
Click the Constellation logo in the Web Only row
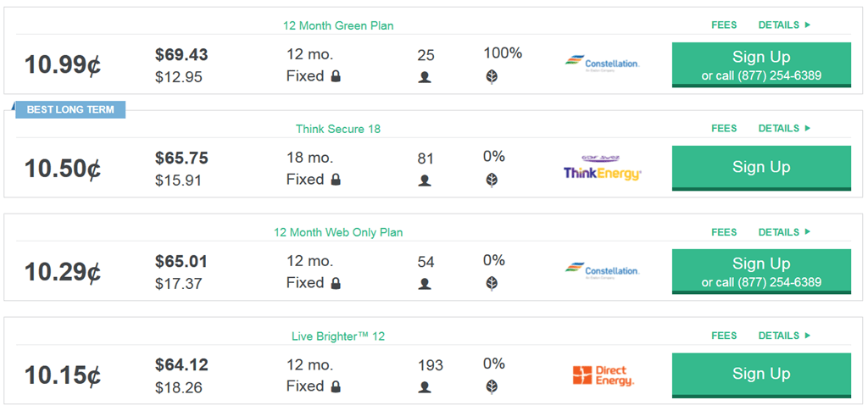[602, 270]
